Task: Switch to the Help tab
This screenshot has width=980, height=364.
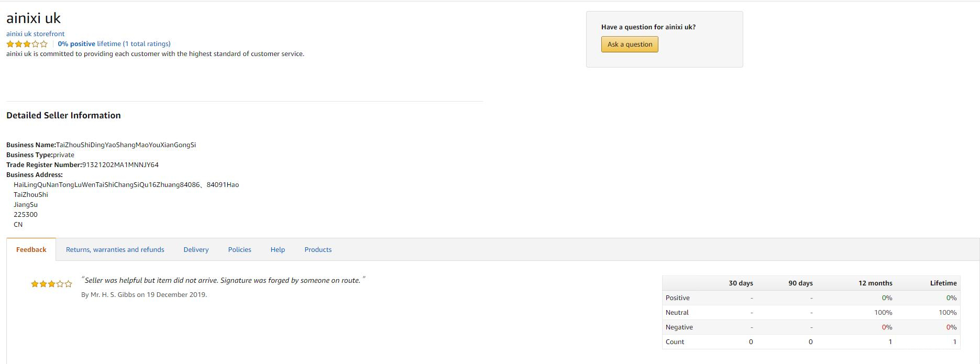Action: (x=278, y=250)
